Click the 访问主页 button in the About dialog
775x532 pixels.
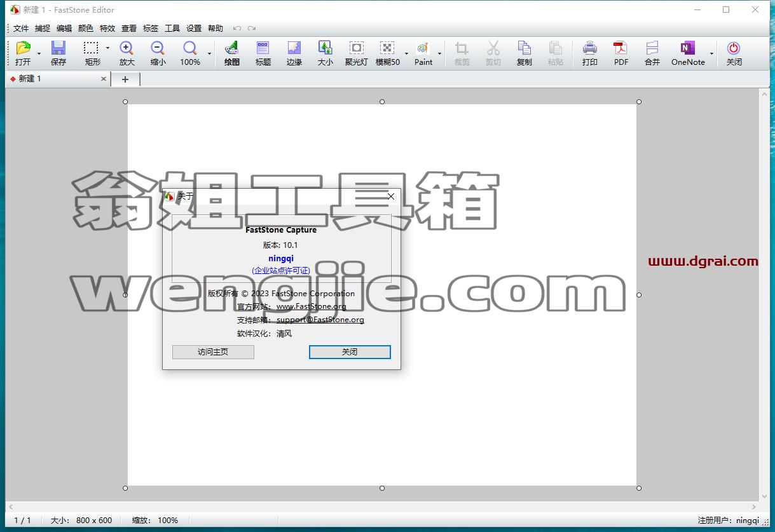point(213,352)
